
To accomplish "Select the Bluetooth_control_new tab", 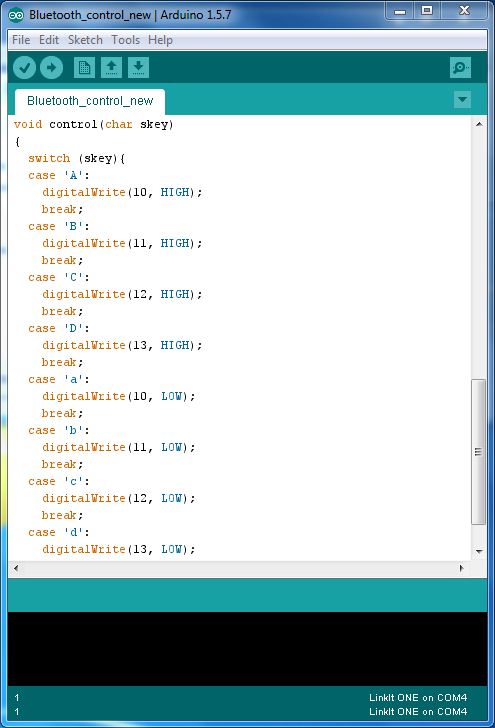I will 90,101.
